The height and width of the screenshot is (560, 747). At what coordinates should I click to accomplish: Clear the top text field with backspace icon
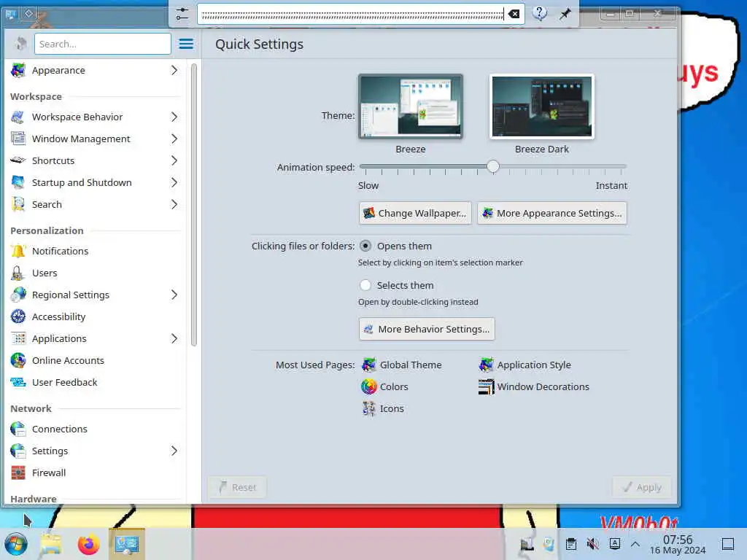[514, 14]
